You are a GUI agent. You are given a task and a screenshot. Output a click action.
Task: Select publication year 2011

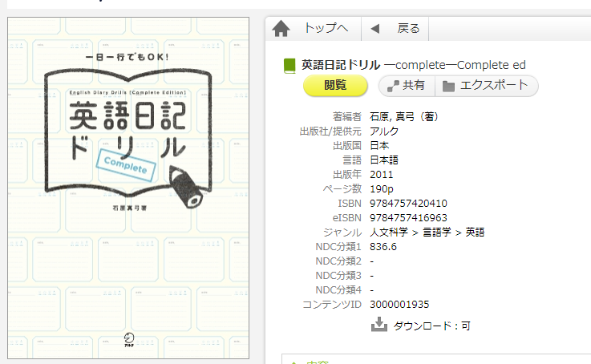(x=381, y=175)
